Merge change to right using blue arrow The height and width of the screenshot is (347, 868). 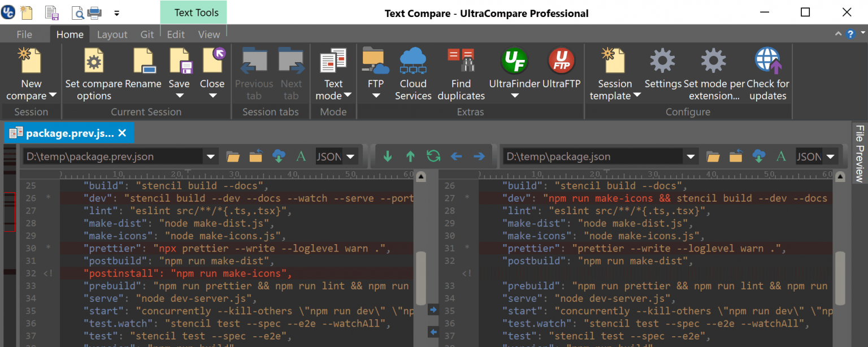433,310
